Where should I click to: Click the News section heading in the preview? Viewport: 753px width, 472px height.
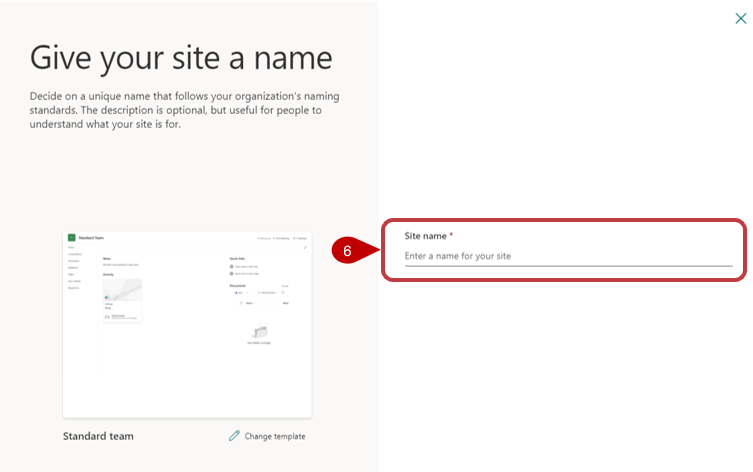[x=107, y=257]
